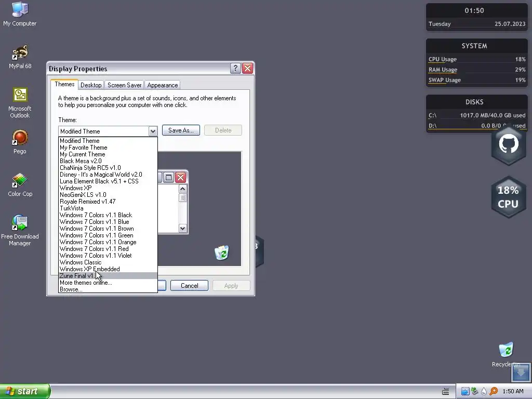The height and width of the screenshot is (399, 532).
Task: Choose NeoGeniX LS v1.0 theme
Action: point(108,195)
